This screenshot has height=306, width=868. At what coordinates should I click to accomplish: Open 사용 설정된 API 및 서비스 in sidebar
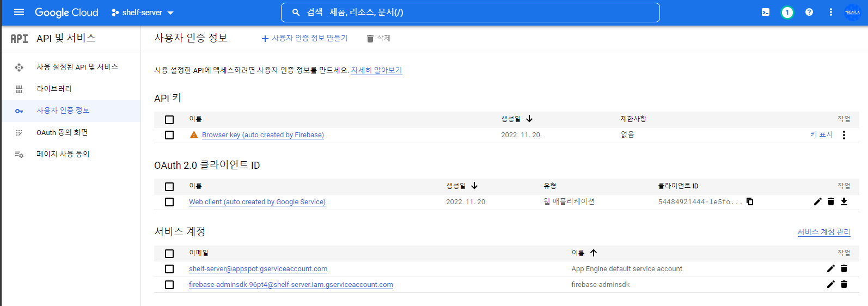[x=77, y=67]
